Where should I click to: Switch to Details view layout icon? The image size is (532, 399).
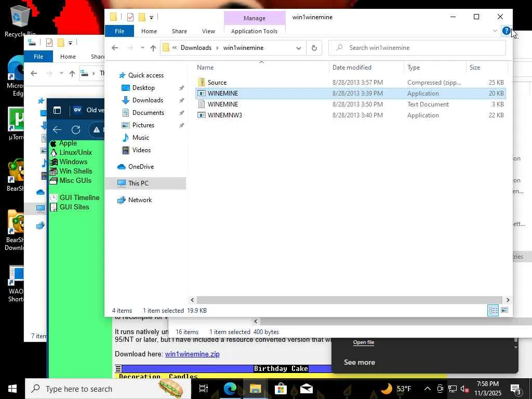point(493,310)
